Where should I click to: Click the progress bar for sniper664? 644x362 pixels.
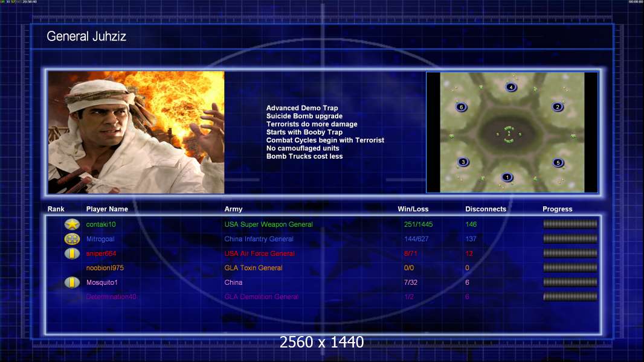point(570,253)
